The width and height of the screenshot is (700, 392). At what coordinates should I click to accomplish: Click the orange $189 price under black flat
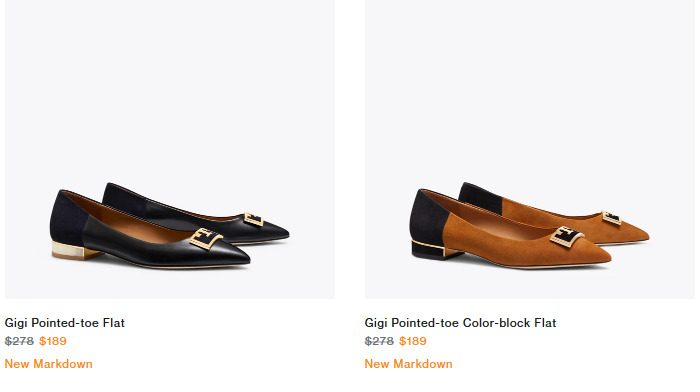click(53, 341)
